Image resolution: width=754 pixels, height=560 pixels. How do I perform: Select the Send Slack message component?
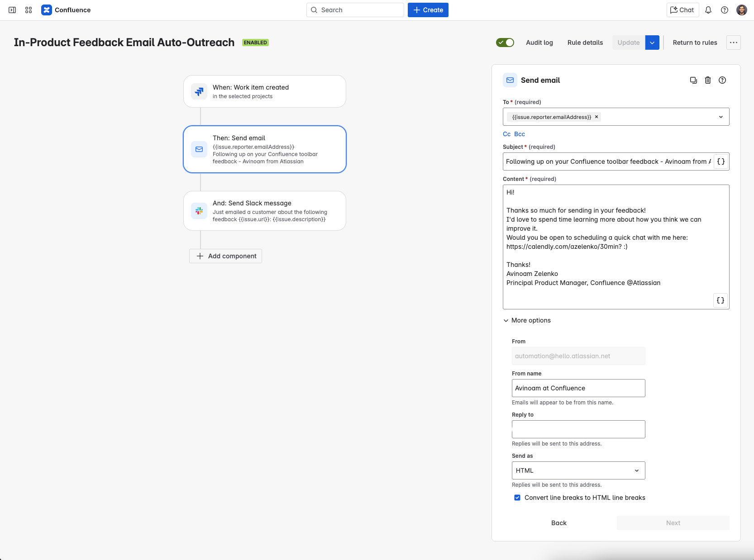click(x=265, y=211)
